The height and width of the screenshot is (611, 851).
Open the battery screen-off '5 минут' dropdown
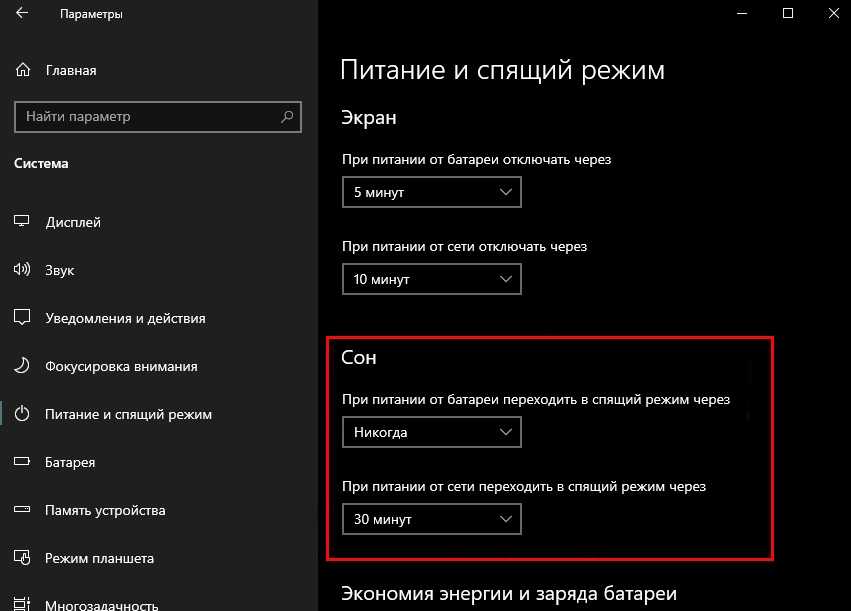click(431, 192)
